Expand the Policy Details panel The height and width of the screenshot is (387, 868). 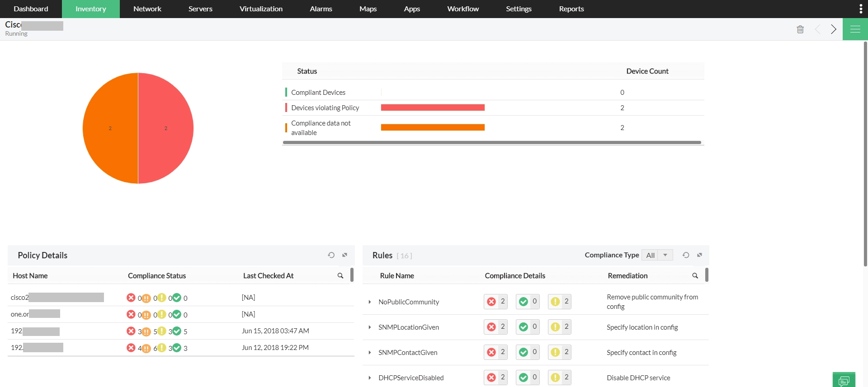[344, 255]
